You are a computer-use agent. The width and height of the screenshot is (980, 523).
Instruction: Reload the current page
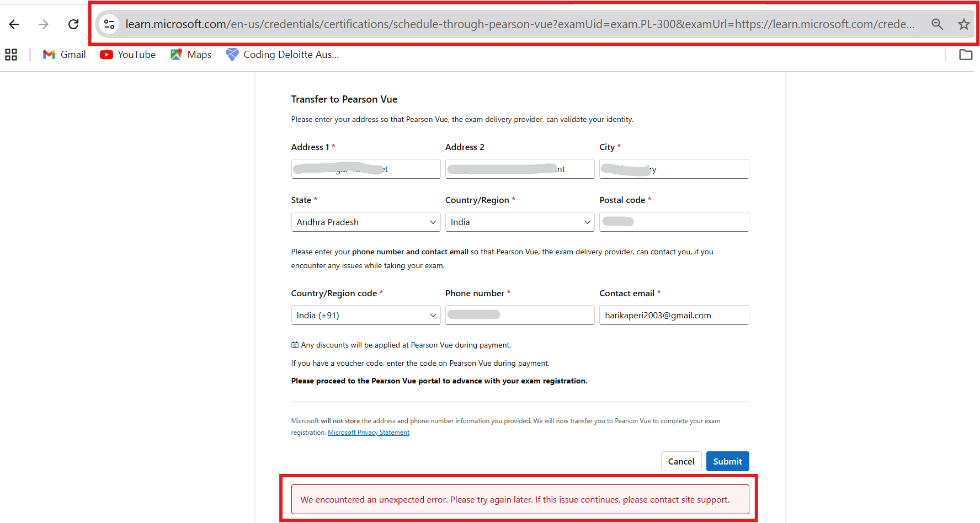[x=73, y=24]
